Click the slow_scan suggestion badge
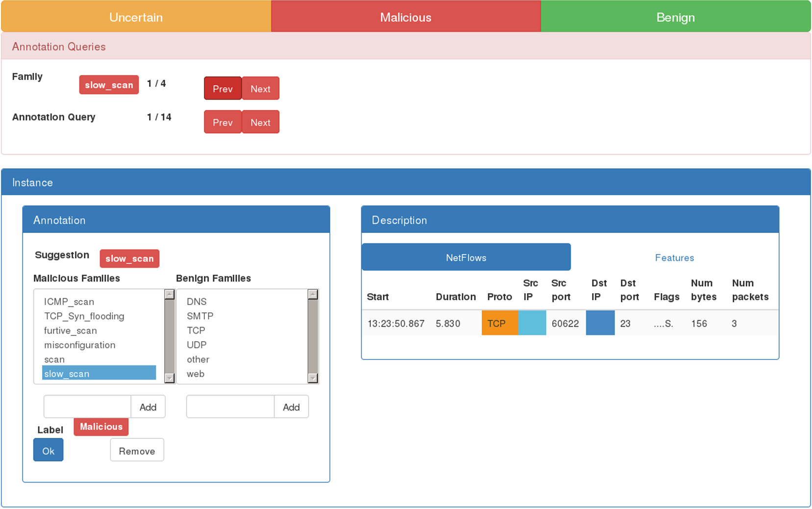The width and height of the screenshot is (812, 509). click(x=129, y=258)
